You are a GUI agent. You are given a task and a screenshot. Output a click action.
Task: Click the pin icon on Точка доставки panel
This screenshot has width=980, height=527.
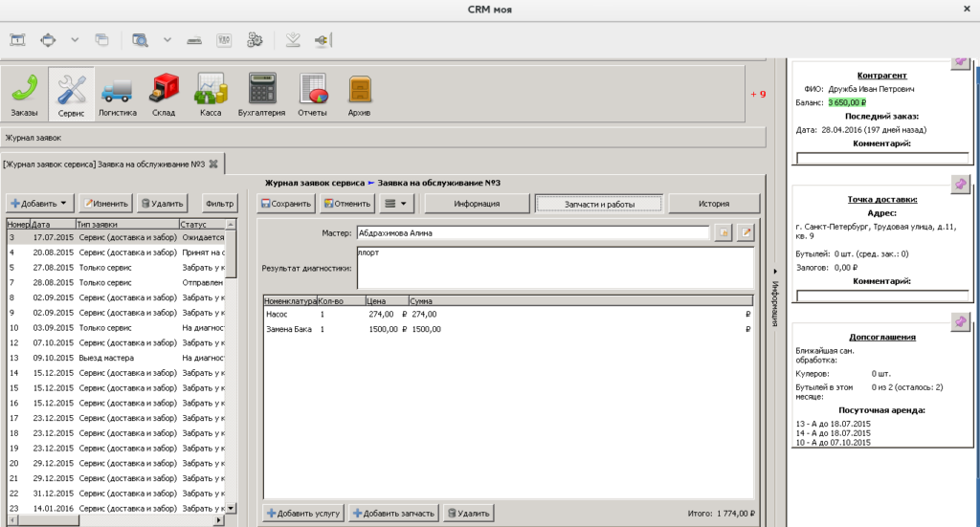coord(959,184)
